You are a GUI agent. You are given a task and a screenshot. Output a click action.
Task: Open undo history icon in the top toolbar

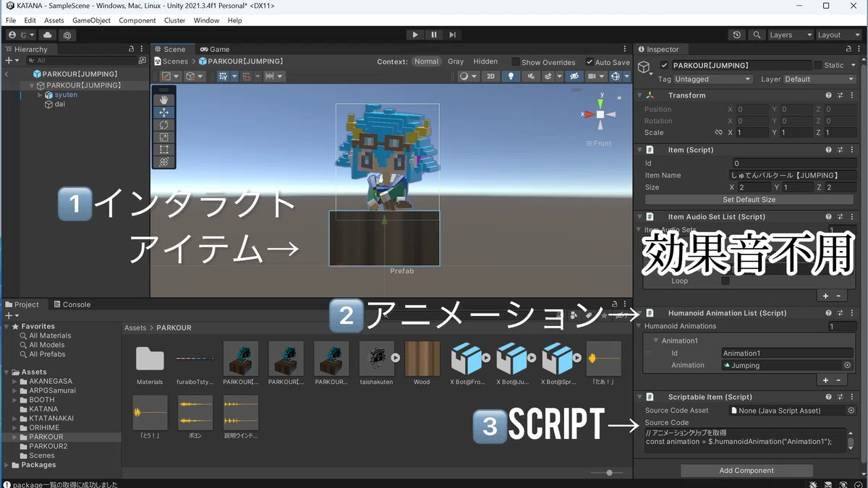(x=736, y=35)
